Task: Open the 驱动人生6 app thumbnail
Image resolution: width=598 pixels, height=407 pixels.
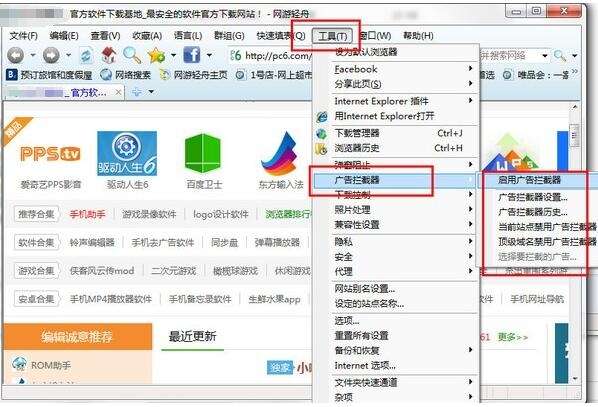Action: [127, 154]
